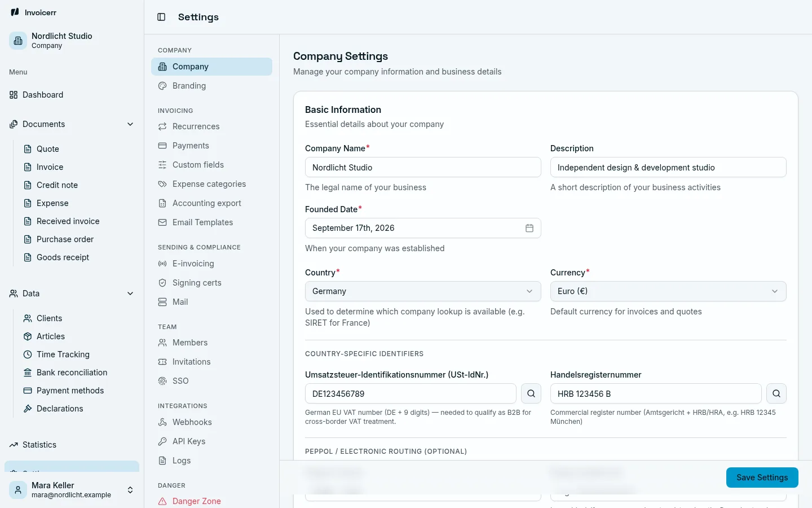Open Credit note documents
The height and width of the screenshot is (508, 812).
click(79, 185)
